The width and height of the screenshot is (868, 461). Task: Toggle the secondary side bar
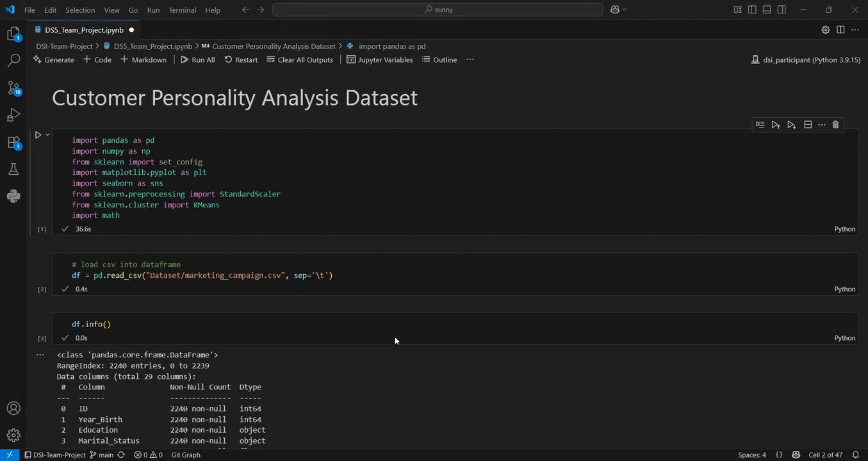pos(782,10)
